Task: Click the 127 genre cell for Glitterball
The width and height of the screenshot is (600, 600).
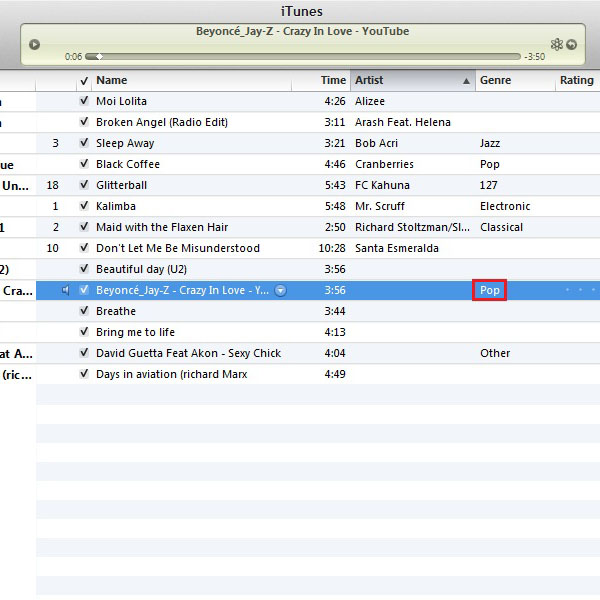Action: click(x=488, y=185)
